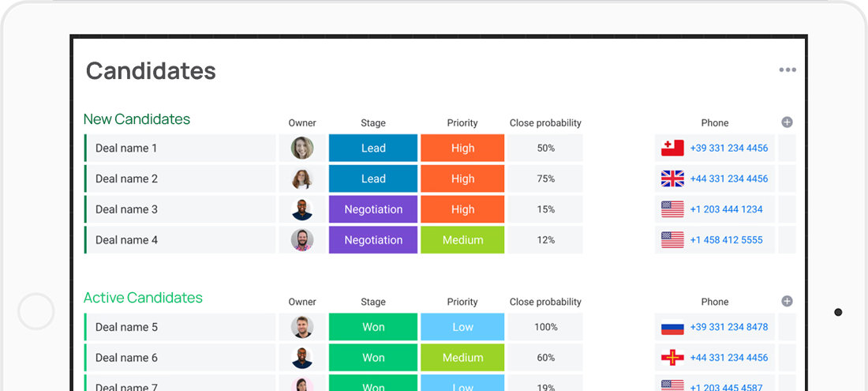
Task: Open the three-dots board options menu
Action: click(787, 70)
